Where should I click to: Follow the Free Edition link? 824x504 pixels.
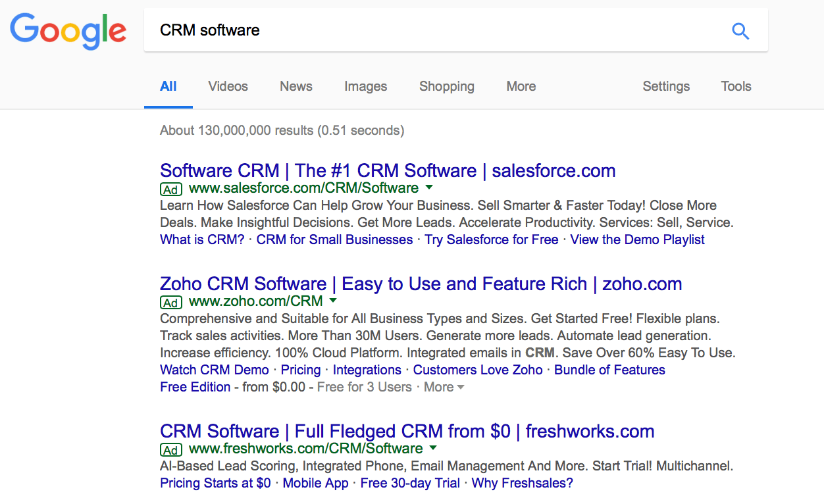[195, 387]
